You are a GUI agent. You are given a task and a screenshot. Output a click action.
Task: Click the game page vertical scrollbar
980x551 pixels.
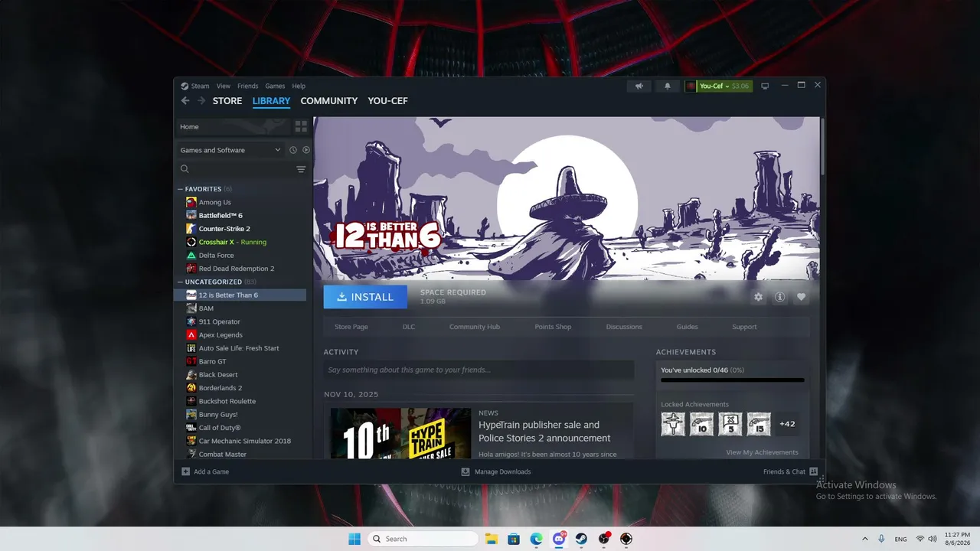point(822,146)
